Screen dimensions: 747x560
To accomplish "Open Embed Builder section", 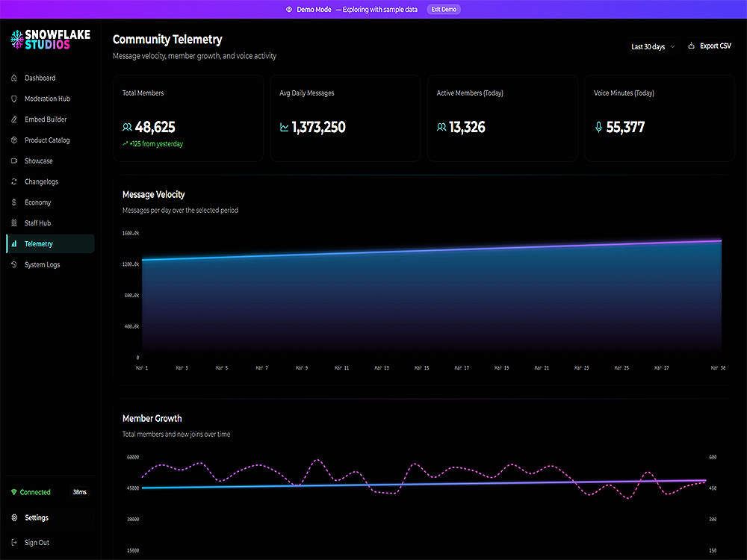I will 50,119.
